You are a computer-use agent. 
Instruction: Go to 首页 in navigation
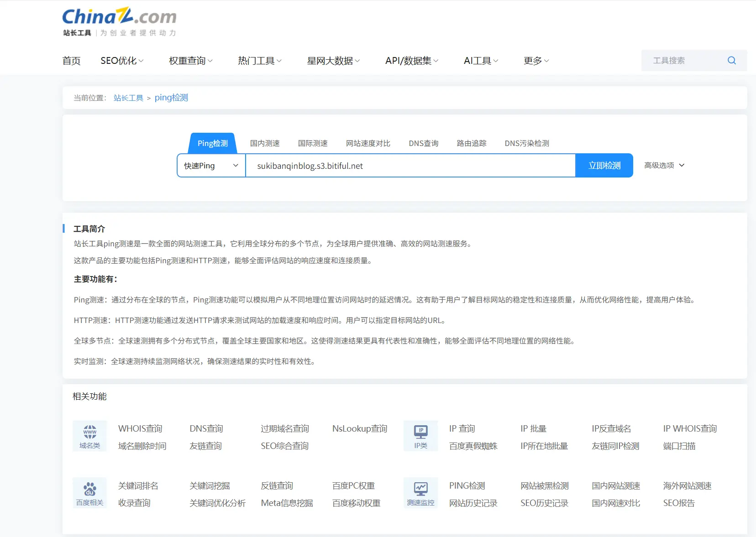[x=71, y=61]
